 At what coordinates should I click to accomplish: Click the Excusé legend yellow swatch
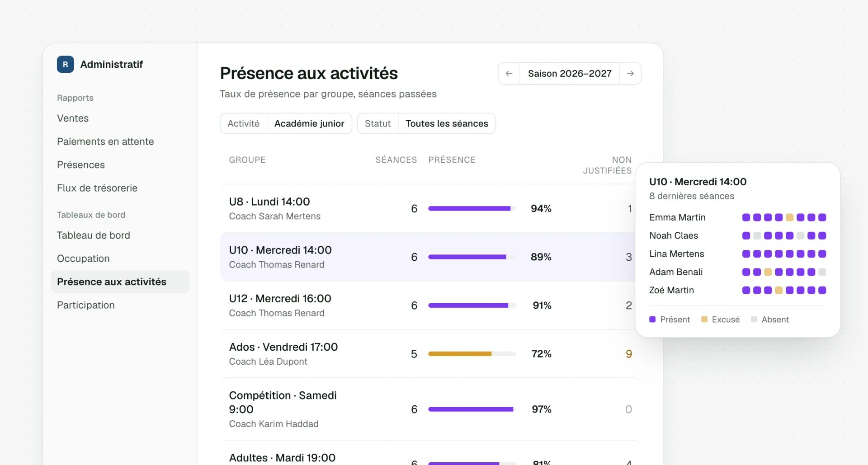point(704,319)
